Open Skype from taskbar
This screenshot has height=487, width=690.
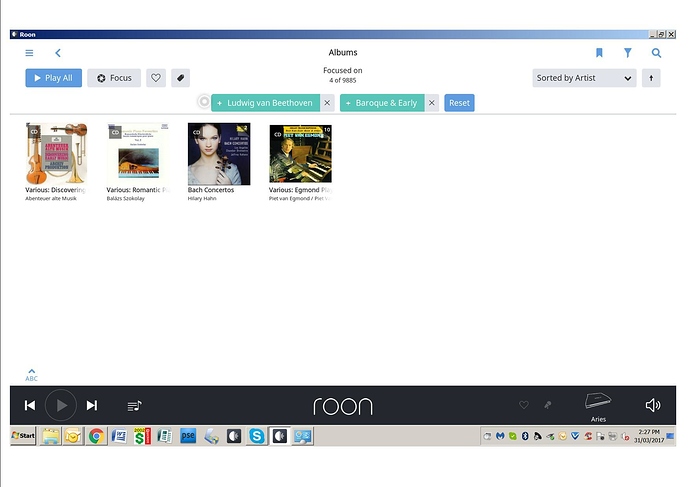[257, 436]
